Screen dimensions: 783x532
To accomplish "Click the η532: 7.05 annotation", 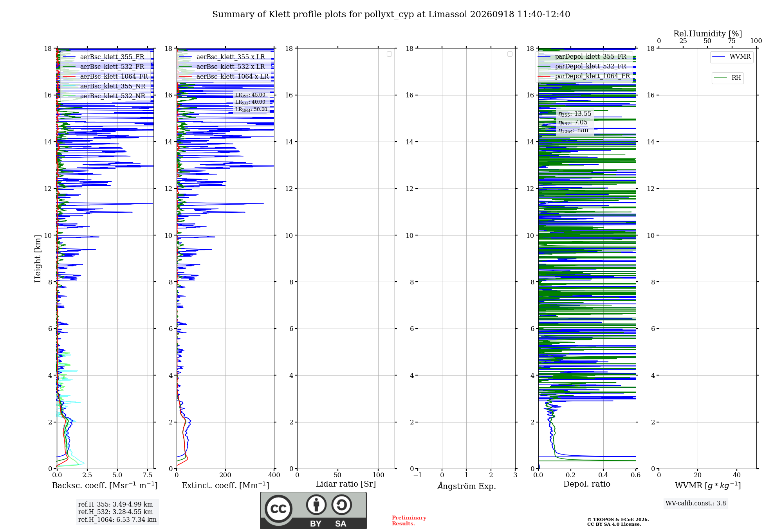I will click(x=573, y=122).
